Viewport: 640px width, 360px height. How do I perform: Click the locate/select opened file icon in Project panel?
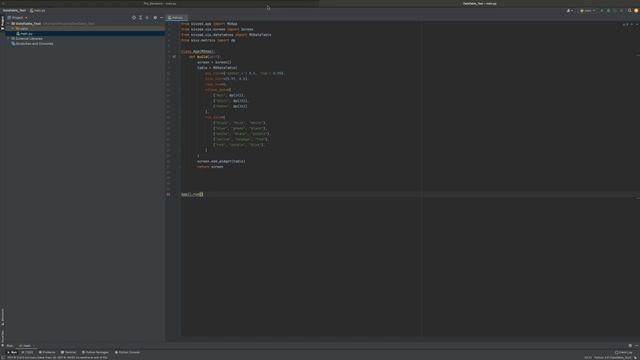click(x=134, y=18)
